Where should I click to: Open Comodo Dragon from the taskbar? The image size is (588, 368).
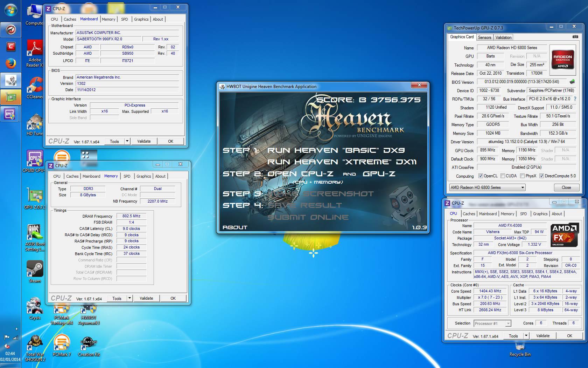[x=10, y=29]
